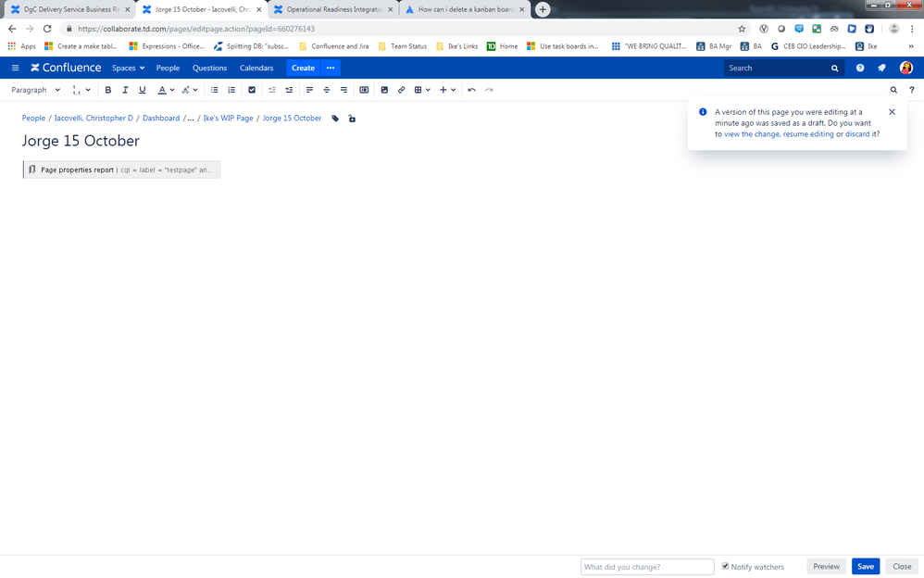Image resolution: width=924 pixels, height=578 pixels.
Task: Open the sidebar hamburger menu
Action: click(x=16, y=68)
